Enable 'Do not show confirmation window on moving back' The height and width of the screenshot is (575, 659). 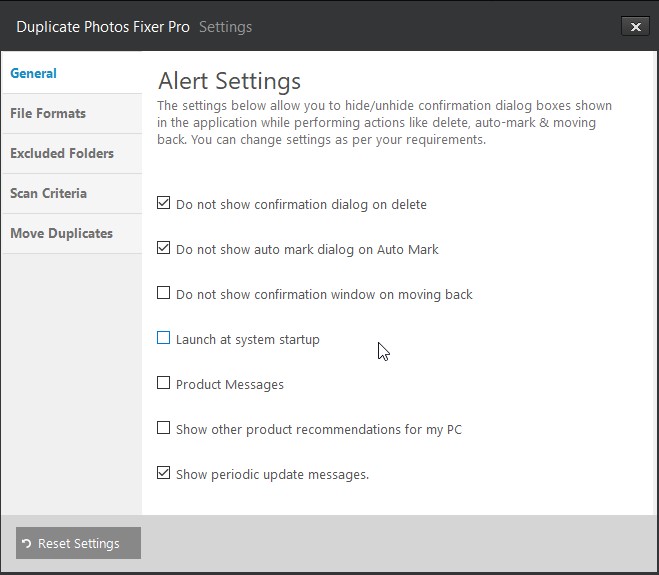[x=164, y=294]
